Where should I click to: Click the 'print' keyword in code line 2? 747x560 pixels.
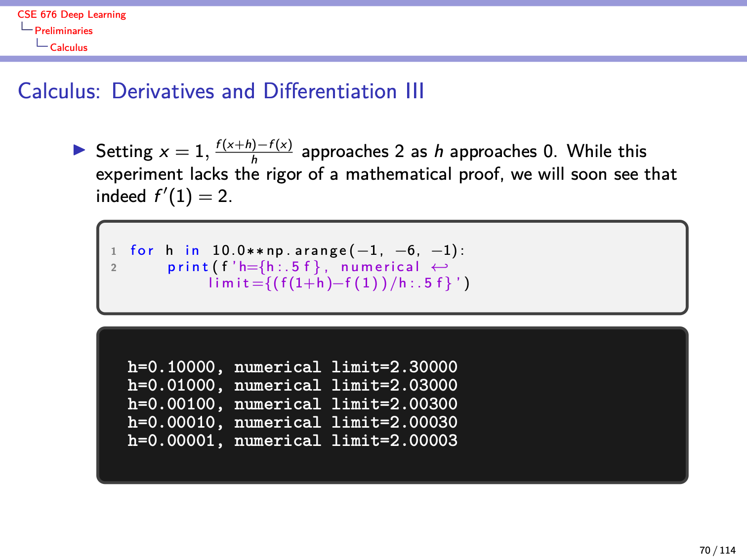[188, 267]
